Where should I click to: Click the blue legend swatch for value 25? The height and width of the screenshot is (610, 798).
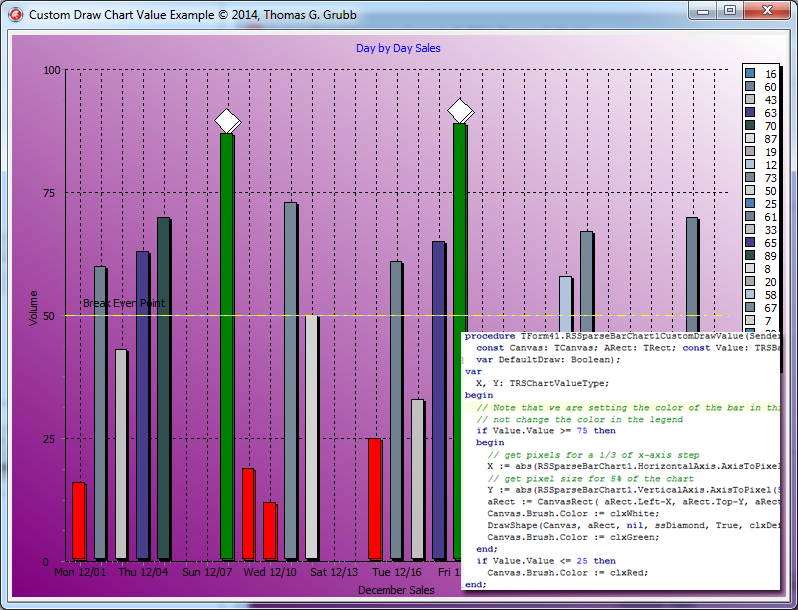click(x=750, y=204)
